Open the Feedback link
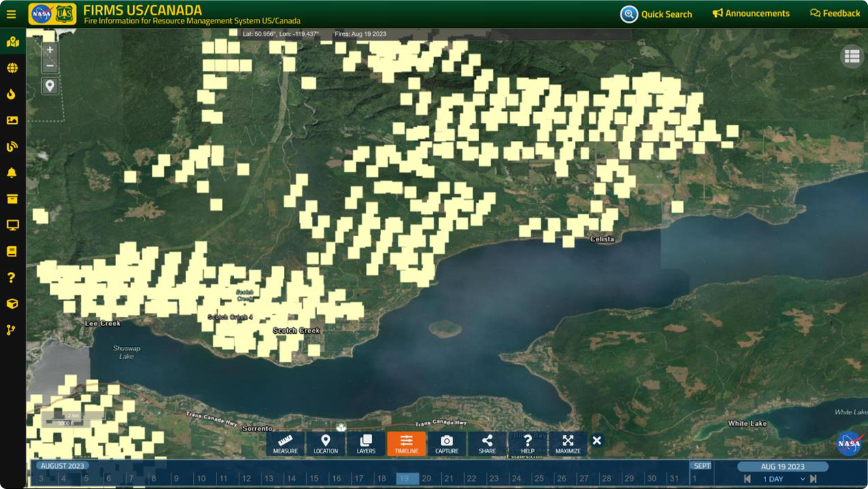Viewport: 868px width, 489px height. click(835, 13)
